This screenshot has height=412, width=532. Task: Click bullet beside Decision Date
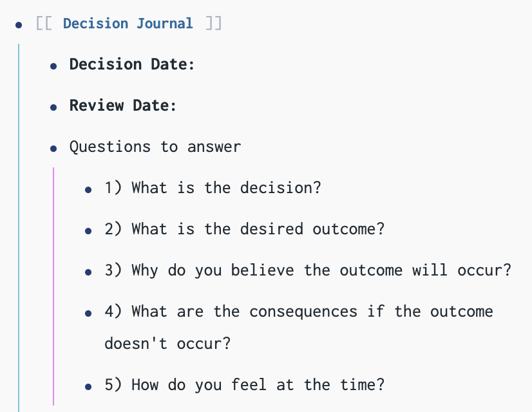53,66
